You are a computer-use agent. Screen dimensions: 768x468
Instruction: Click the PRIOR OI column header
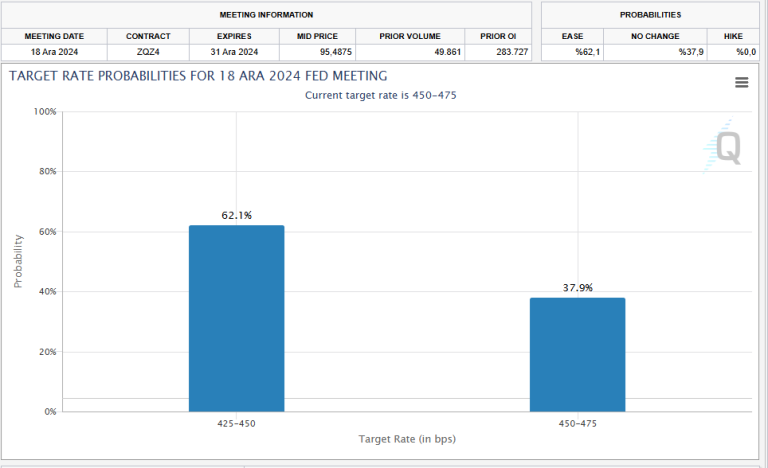click(498, 36)
